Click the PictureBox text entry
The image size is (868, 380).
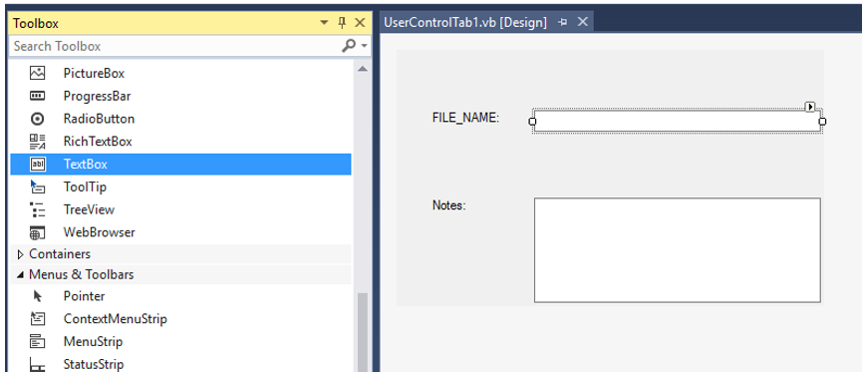(94, 73)
